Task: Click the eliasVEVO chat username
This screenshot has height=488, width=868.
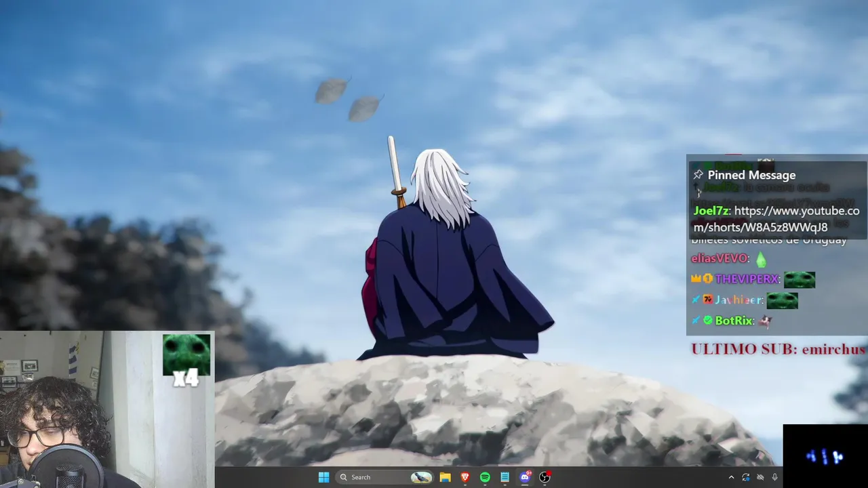Action: (719, 258)
